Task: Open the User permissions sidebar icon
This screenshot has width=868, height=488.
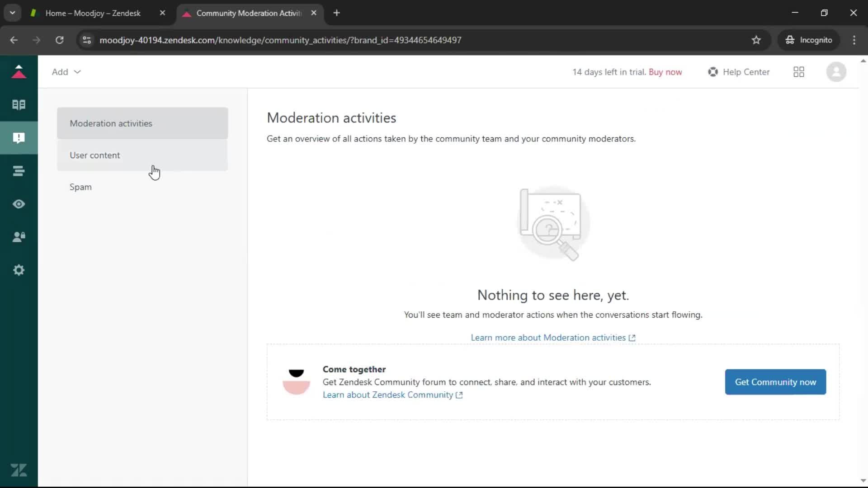Action: [x=19, y=237]
